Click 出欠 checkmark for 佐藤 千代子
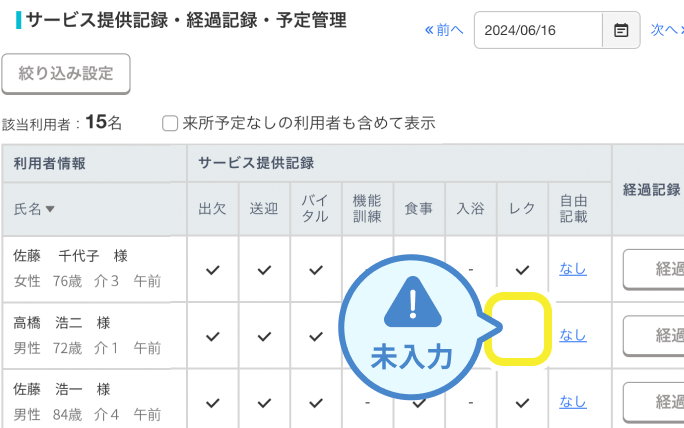The height and width of the screenshot is (428, 684). [x=212, y=270]
